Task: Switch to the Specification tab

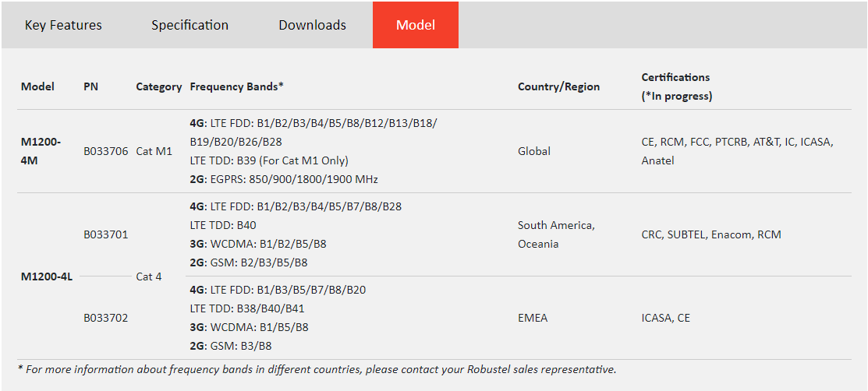Action: 190,25
